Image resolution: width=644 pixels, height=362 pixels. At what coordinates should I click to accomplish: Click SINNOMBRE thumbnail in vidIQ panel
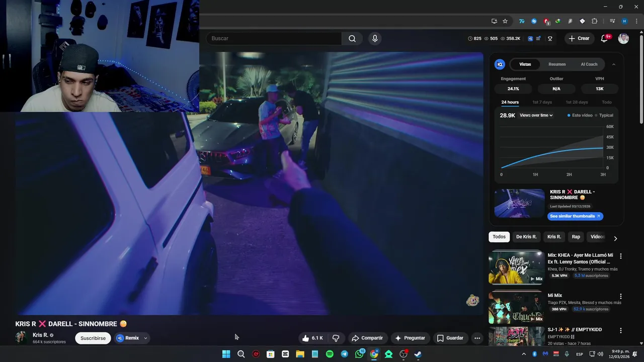coord(519,203)
